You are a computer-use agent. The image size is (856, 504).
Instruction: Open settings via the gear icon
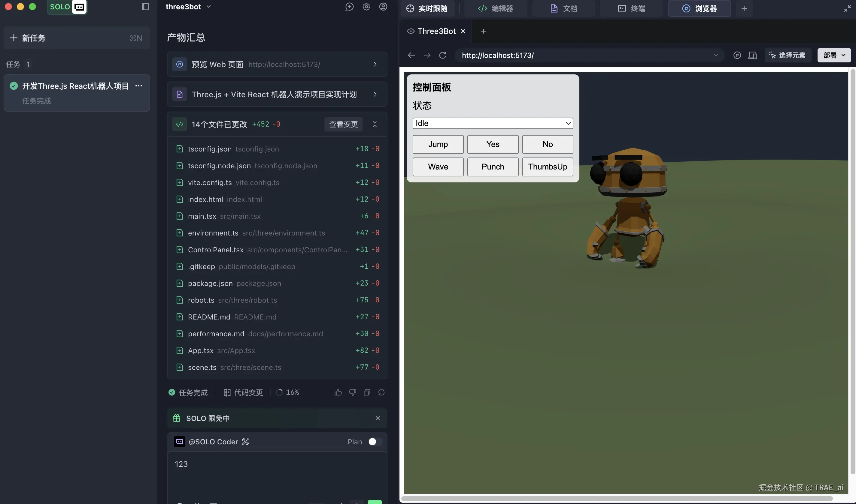366,7
